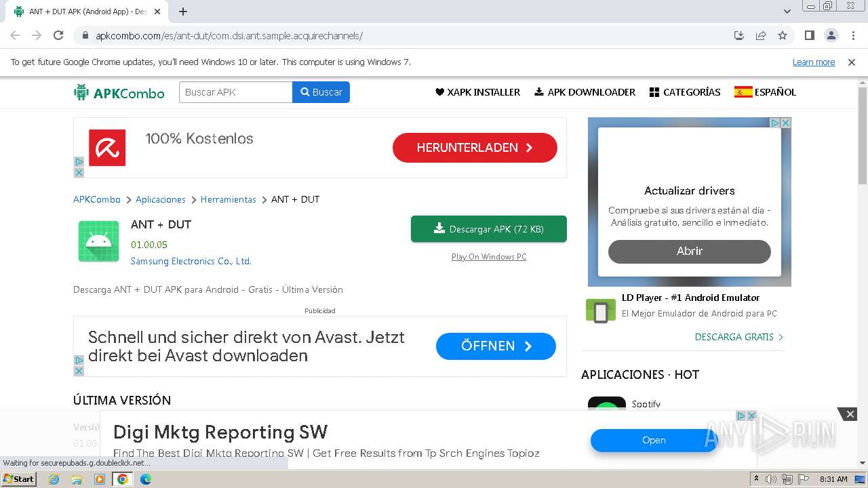Viewport: 868px width, 488px height.
Task: Open Windows Media Player on taskbar
Action: click(x=100, y=479)
